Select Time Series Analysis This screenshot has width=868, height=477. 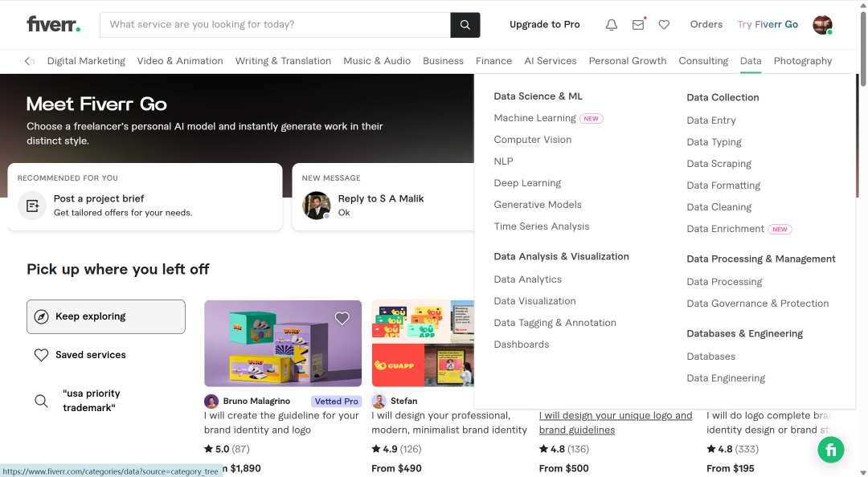pyautogui.click(x=542, y=226)
